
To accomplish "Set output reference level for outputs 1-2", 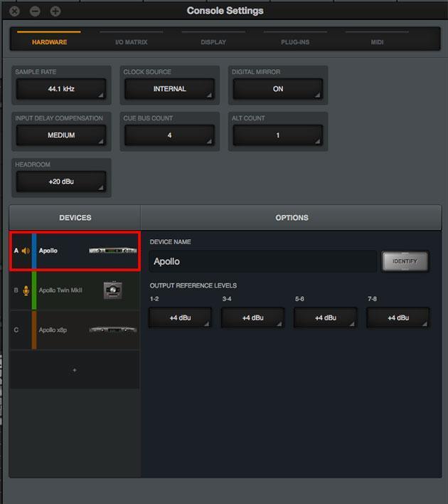I will tap(180, 318).
